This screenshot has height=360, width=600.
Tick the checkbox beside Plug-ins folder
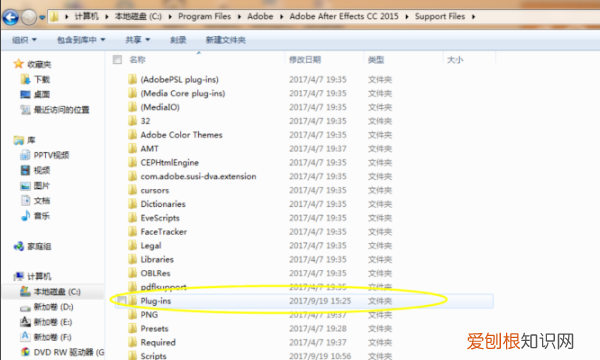point(122,301)
